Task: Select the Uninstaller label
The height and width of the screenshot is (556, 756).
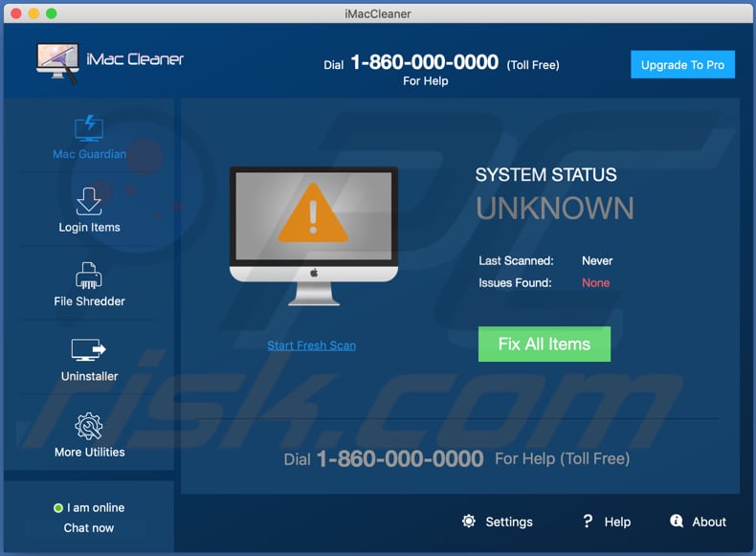Action: tap(89, 376)
